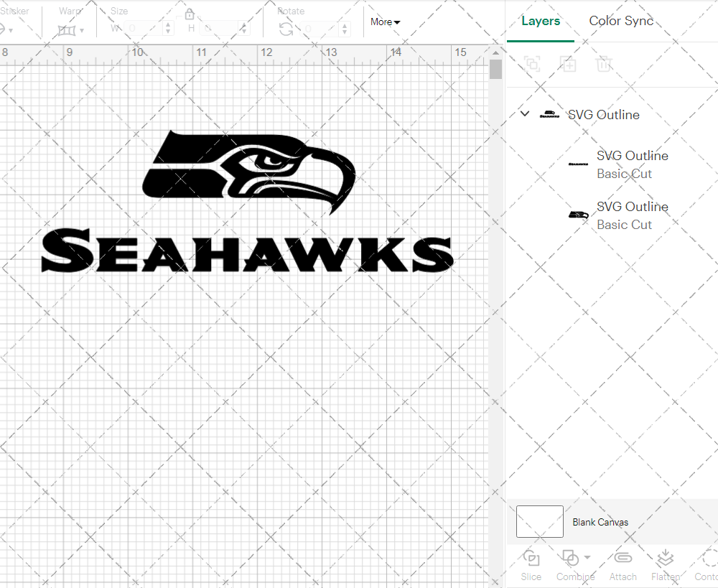Toggle the size lock proportion icon
This screenshot has width=718, height=588.
(x=189, y=14)
